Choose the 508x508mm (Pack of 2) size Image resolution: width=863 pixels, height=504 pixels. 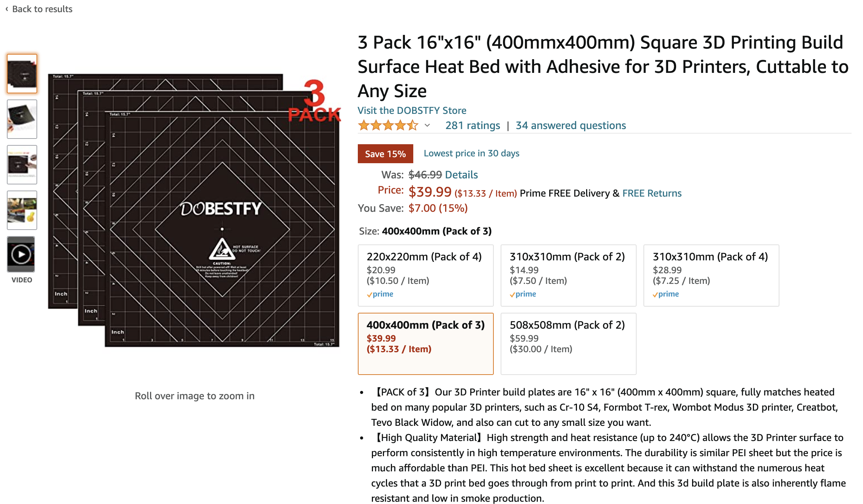(x=568, y=344)
